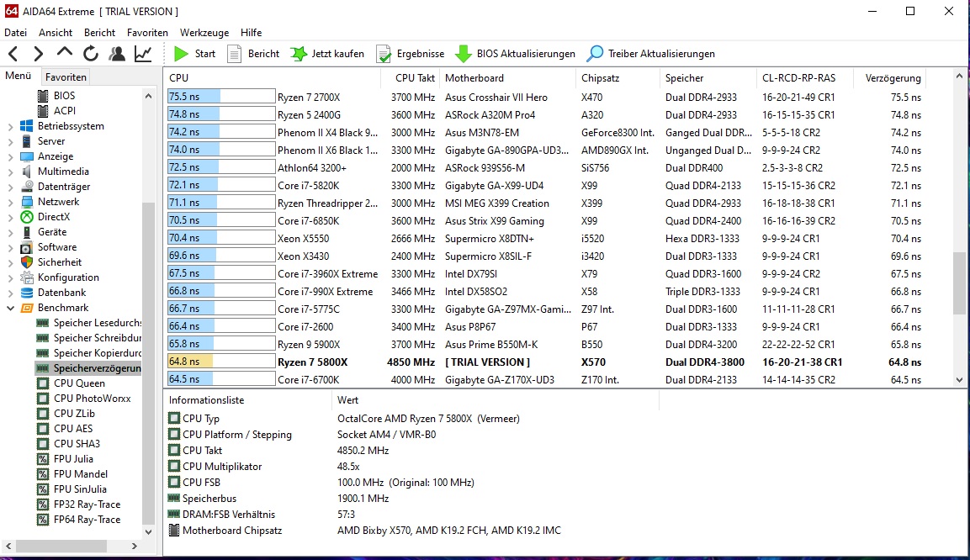Expand the Datenträger tree node

10,188
